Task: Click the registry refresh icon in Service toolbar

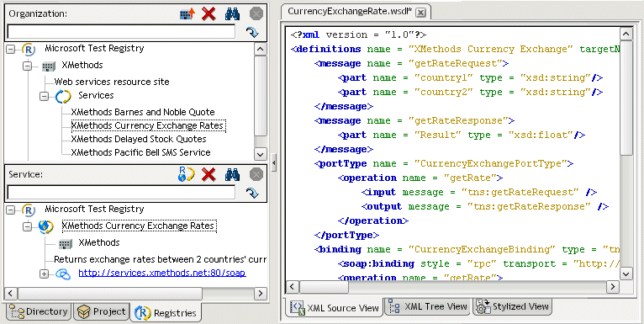Action: point(187,175)
